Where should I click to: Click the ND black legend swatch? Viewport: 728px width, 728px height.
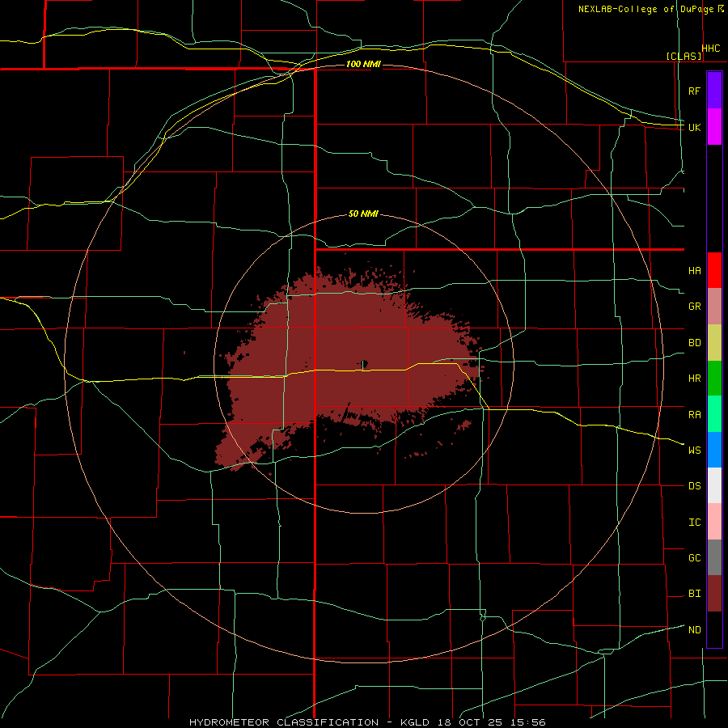714,629
